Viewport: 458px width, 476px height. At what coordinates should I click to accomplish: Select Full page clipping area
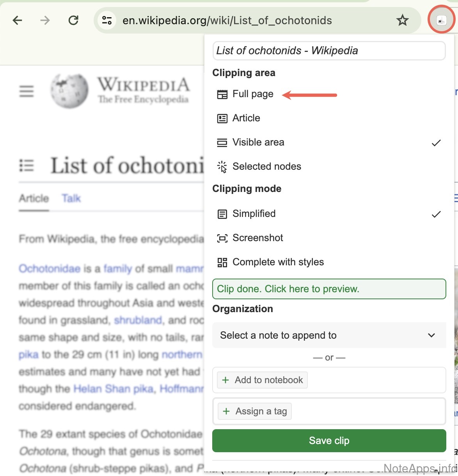(x=252, y=94)
